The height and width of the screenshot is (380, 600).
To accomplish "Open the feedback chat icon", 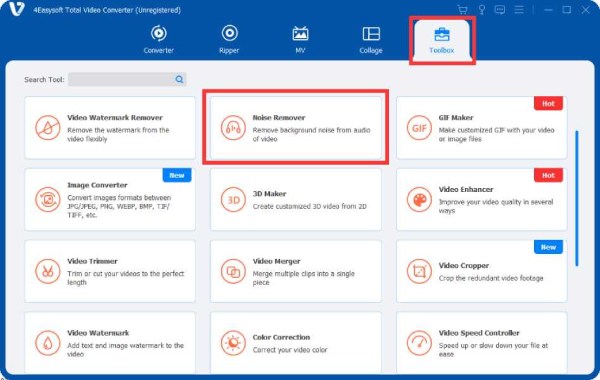I will tap(500, 10).
